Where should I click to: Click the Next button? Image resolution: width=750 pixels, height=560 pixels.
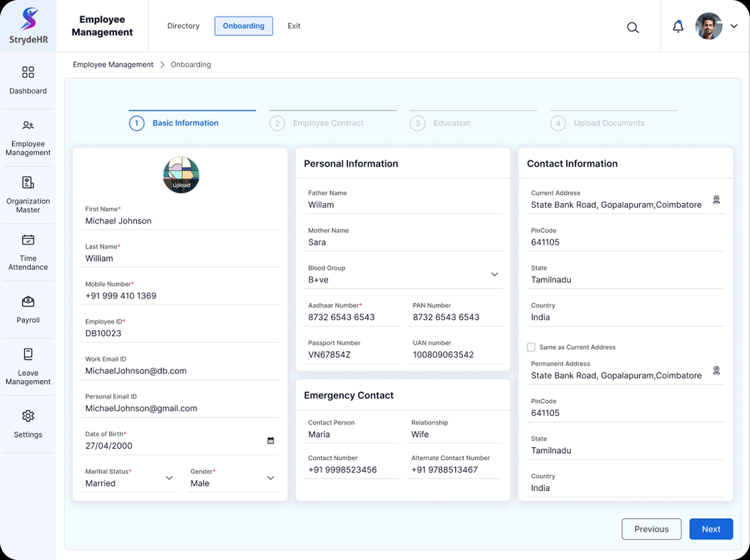point(711,529)
